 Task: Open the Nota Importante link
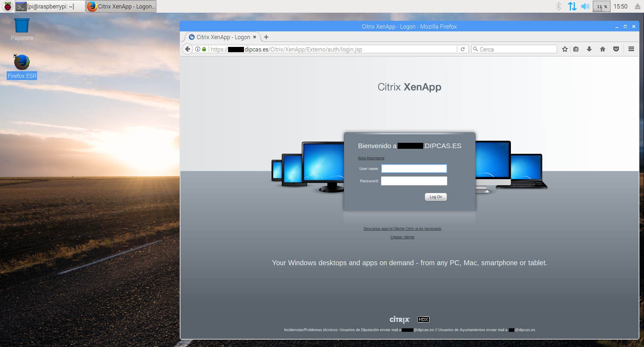click(x=371, y=158)
